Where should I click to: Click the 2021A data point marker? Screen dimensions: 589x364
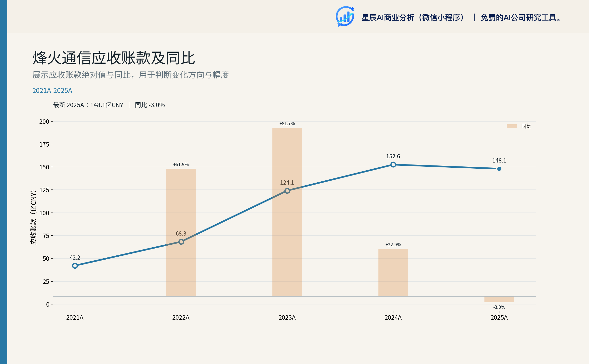click(x=75, y=266)
